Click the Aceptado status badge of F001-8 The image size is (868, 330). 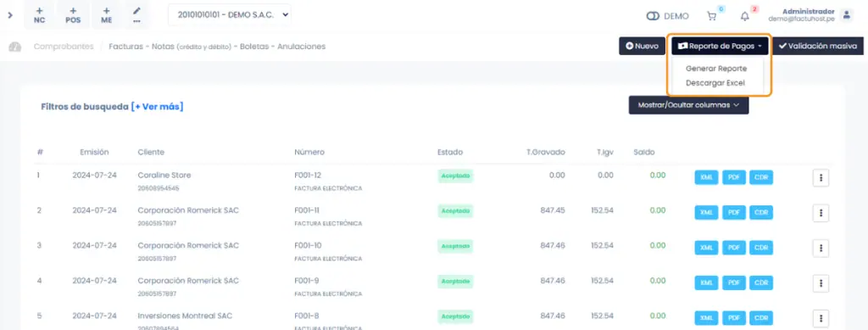[x=455, y=316]
